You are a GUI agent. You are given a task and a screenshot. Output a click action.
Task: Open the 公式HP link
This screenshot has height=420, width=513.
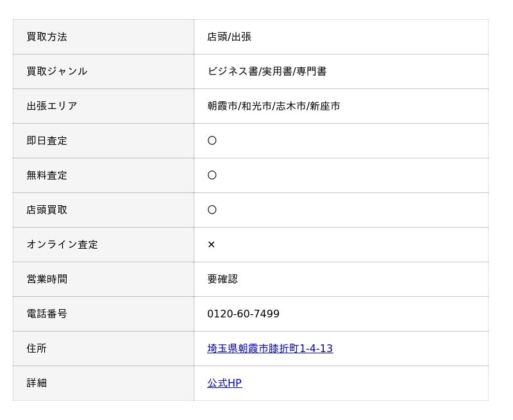[x=224, y=383]
